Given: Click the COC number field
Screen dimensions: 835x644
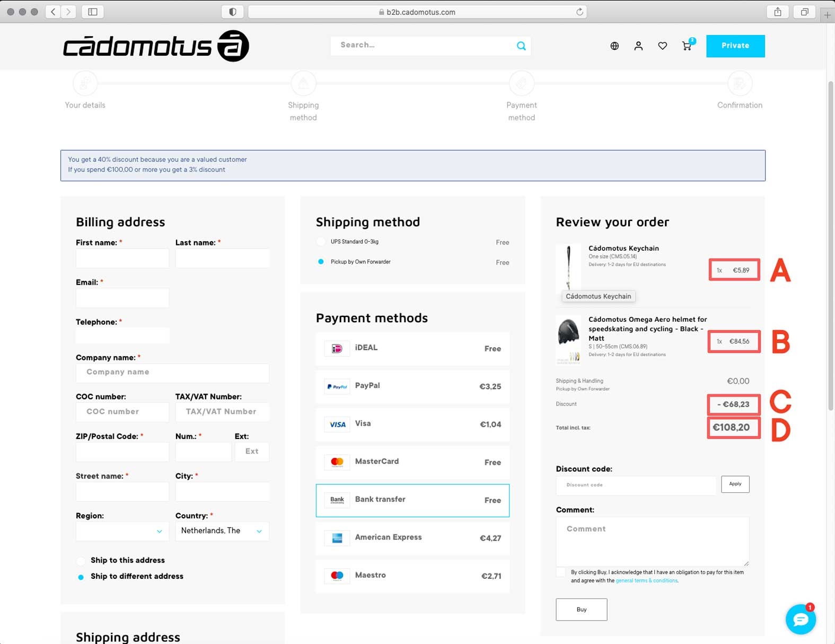Looking at the screenshot, I should click(122, 412).
